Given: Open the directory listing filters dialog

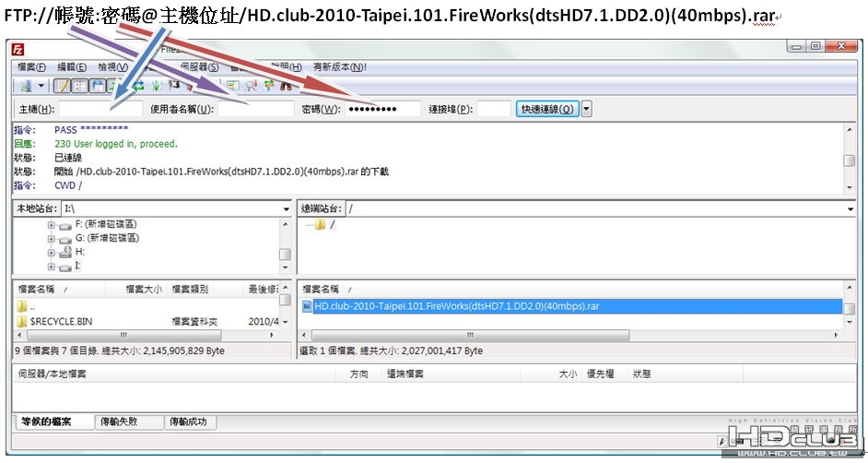Looking at the screenshot, I should click(233, 86).
